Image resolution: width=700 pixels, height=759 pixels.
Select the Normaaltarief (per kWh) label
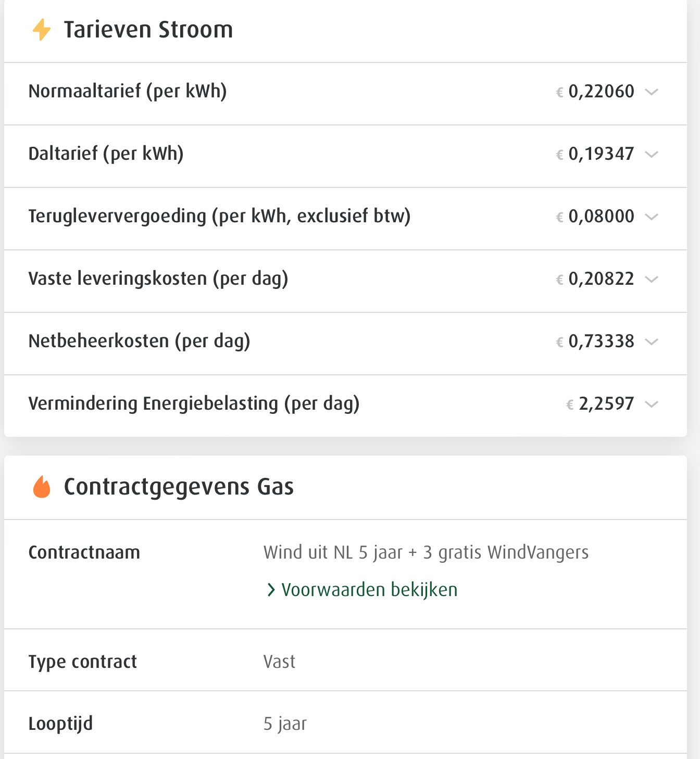[128, 92]
